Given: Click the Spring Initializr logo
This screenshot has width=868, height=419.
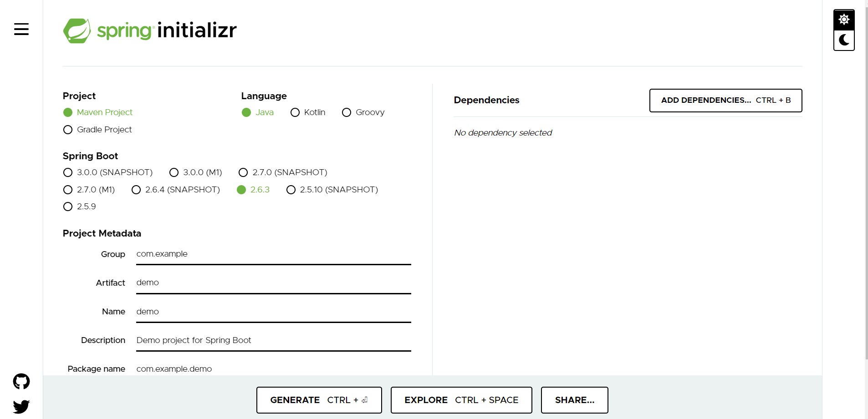Looking at the screenshot, I should [150, 30].
